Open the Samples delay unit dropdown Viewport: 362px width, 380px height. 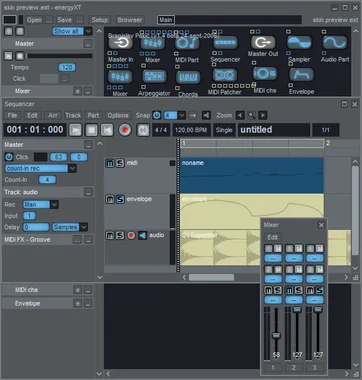tap(84, 227)
